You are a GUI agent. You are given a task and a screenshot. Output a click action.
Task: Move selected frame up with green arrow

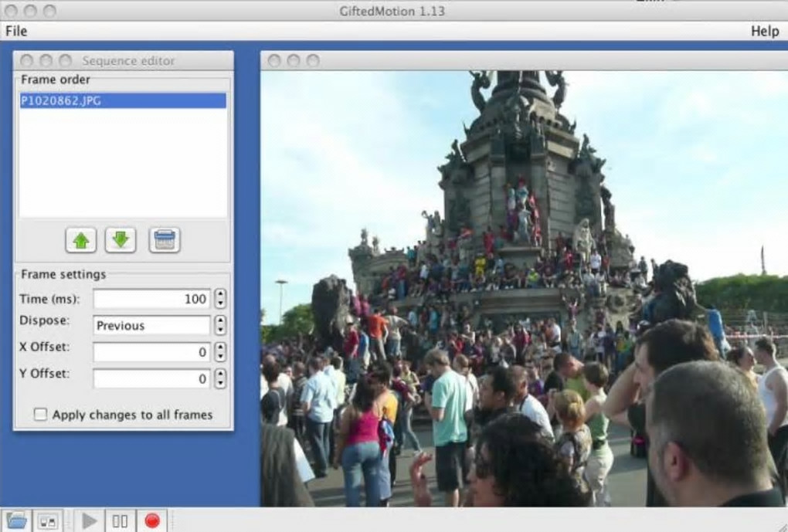pyautogui.click(x=81, y=240)
